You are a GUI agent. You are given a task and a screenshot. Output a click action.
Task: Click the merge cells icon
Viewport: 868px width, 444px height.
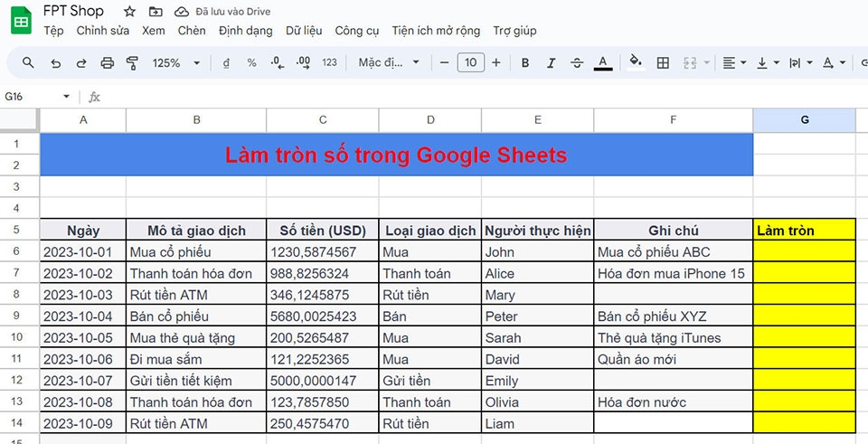click(690, 63)
